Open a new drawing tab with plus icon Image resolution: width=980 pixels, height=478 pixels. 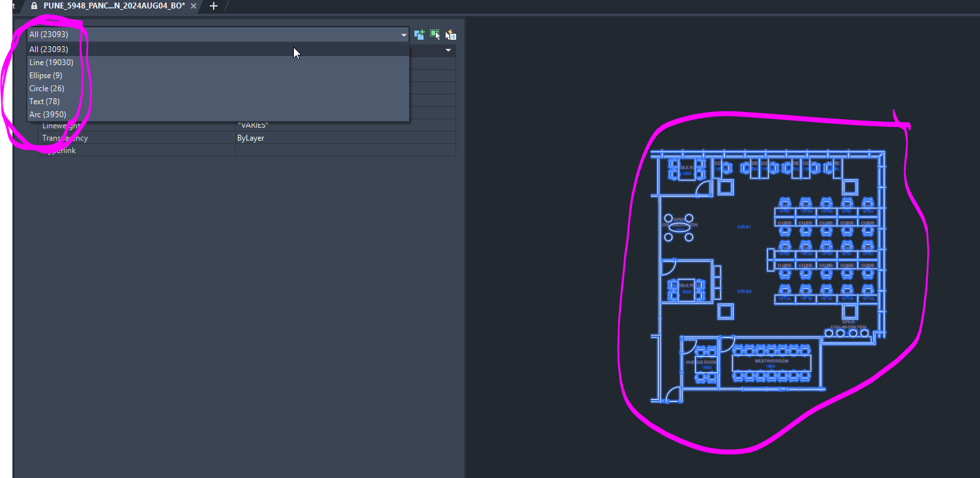(214, 6)
